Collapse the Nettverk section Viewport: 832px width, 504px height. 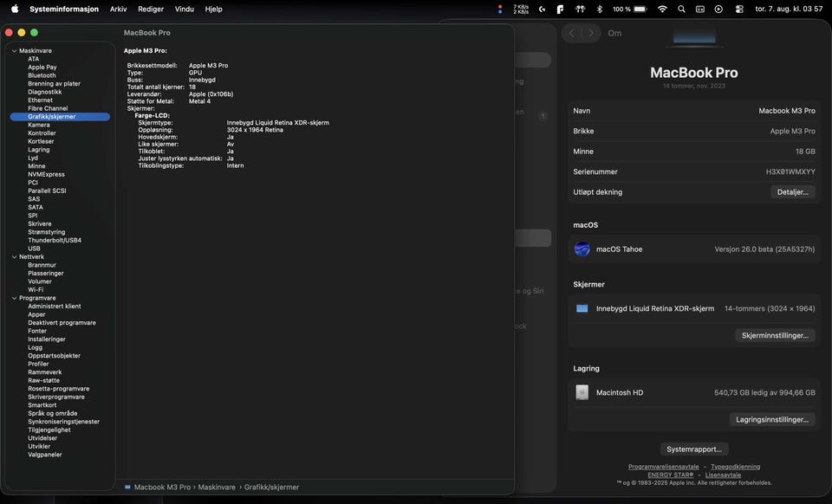(15, 257)
